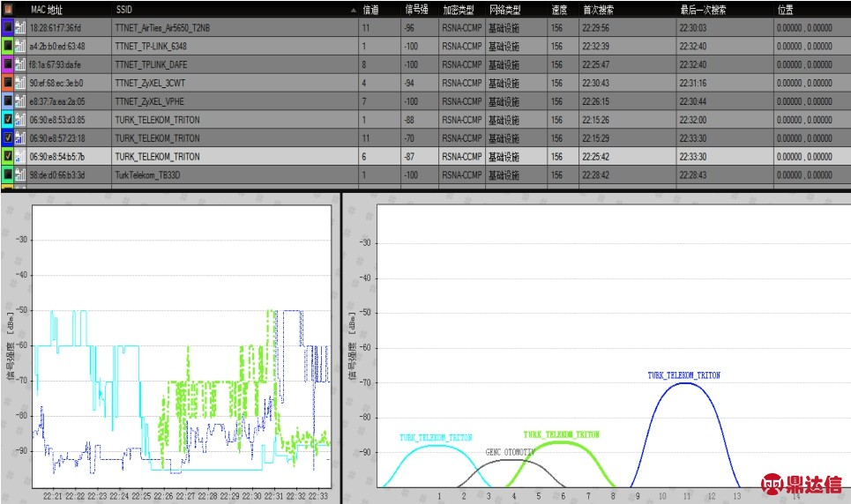Click signal bars icon for e8:37:7a:ea:2a:05

click(20, 101)
